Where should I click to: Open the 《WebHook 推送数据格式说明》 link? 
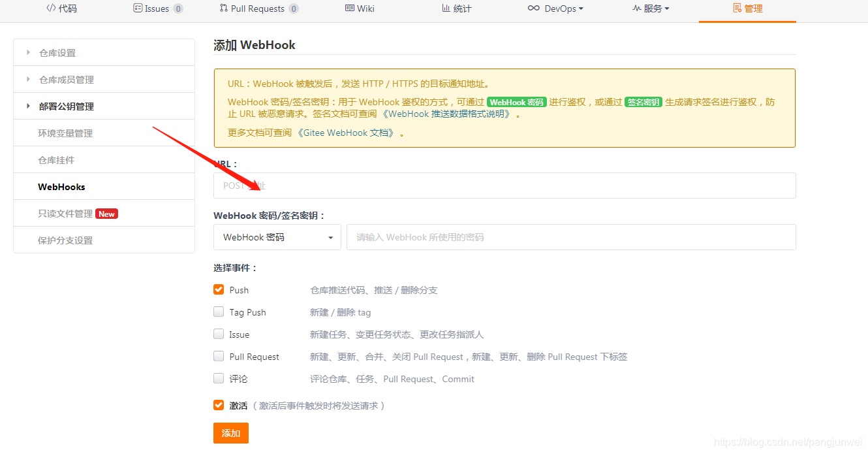coord(447,114)
